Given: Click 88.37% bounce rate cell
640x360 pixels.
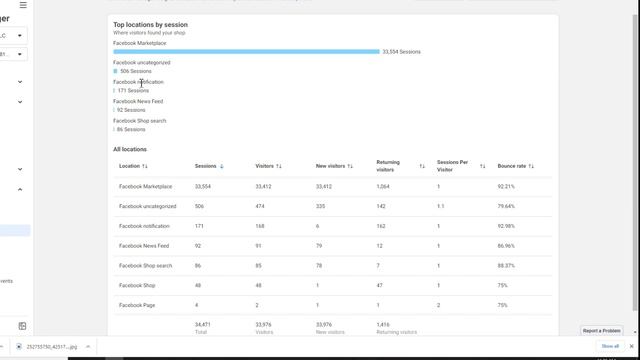Looking at the screenshot, I should pos(506,266).
